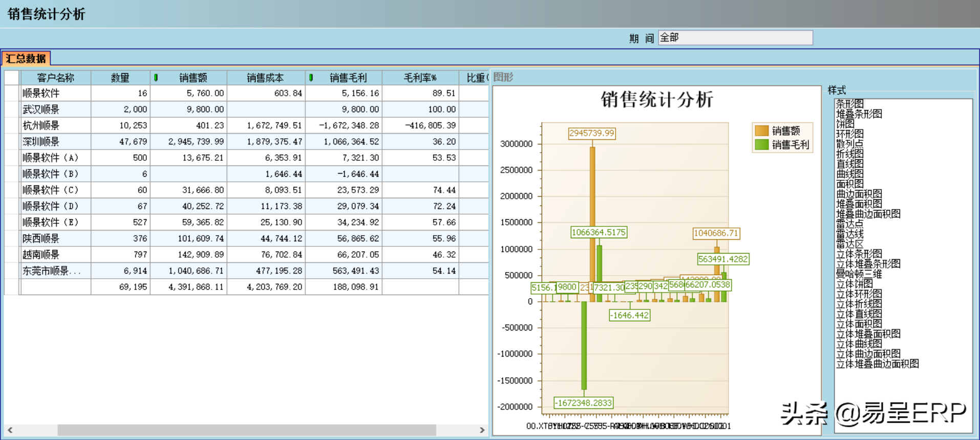Click the left scroll arrow under table
980x440 pixels.
pos(10,430)
